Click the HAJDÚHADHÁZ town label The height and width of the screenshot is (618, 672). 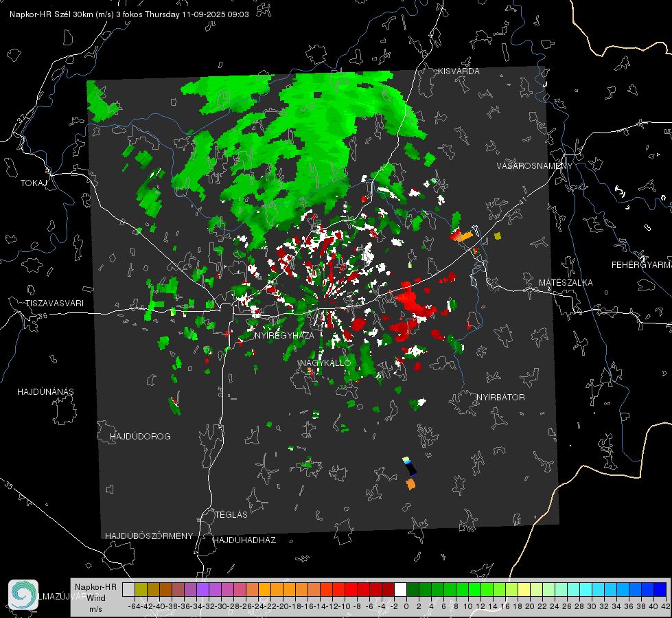(x=244, y=540)
